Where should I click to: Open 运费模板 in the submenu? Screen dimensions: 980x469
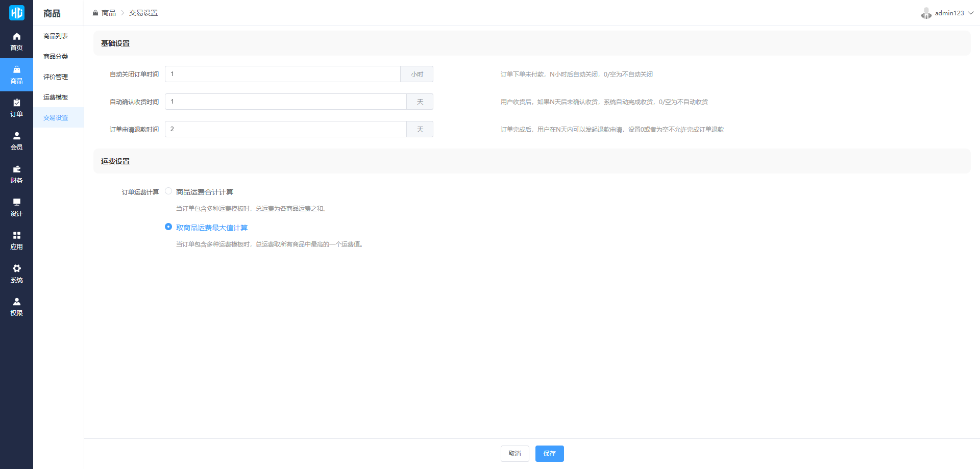click(56, 97)
